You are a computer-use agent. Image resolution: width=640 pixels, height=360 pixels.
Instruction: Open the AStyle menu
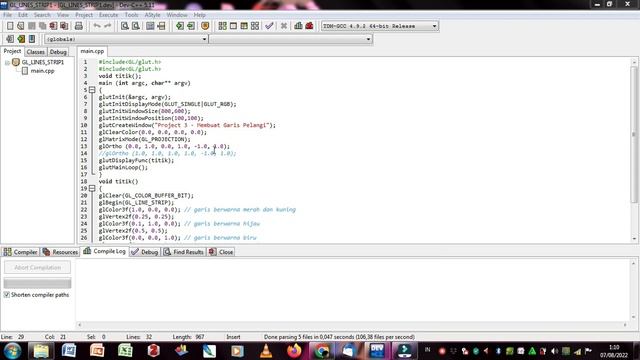click(152, 15)
